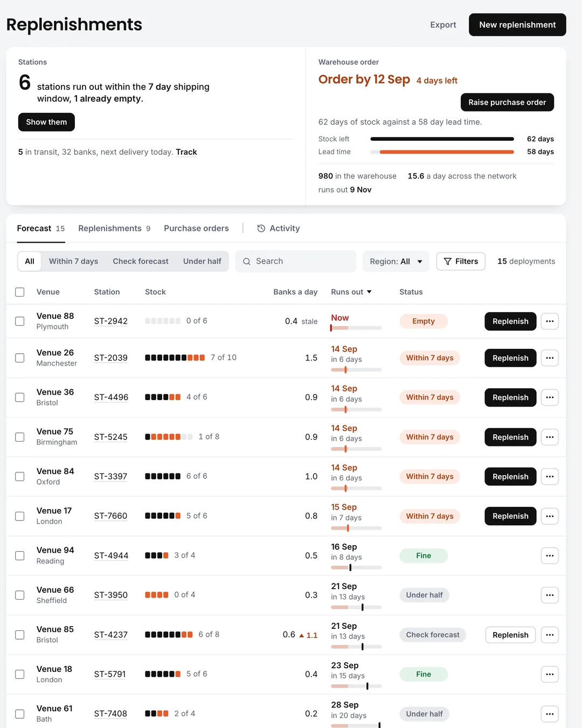
Task: Open the Activity tab
Action: pyautogui.click(x=279, y=229)
